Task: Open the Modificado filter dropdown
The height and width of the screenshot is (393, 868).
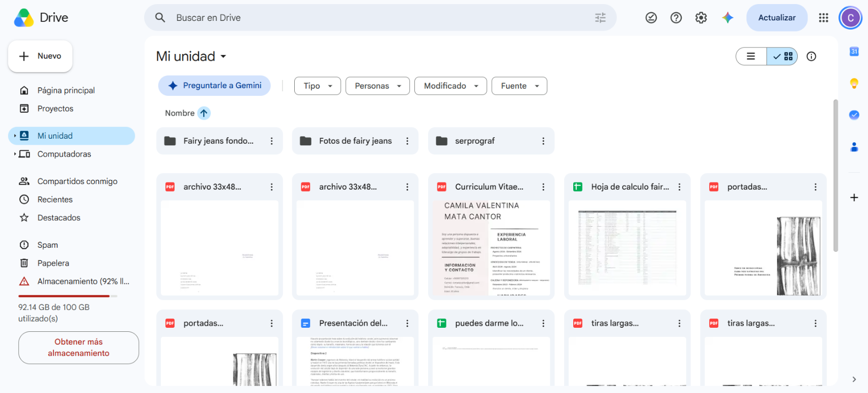Action: coord(451,86)
